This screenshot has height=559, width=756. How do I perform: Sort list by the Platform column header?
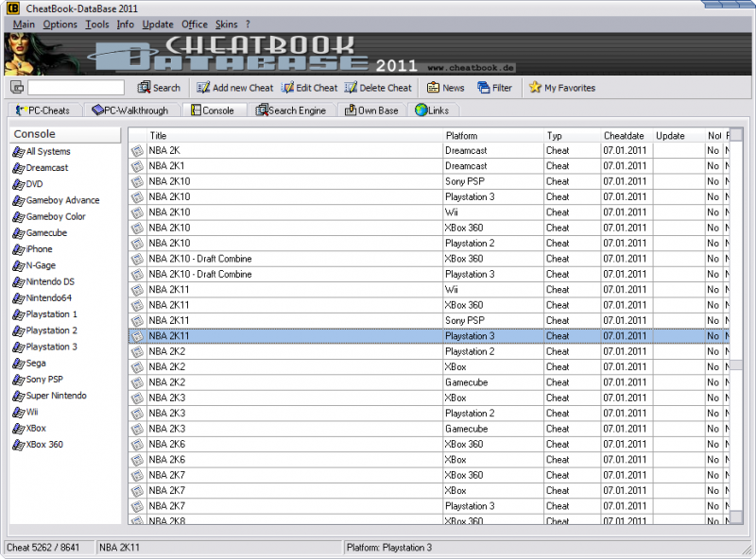[x=493, y=135]
